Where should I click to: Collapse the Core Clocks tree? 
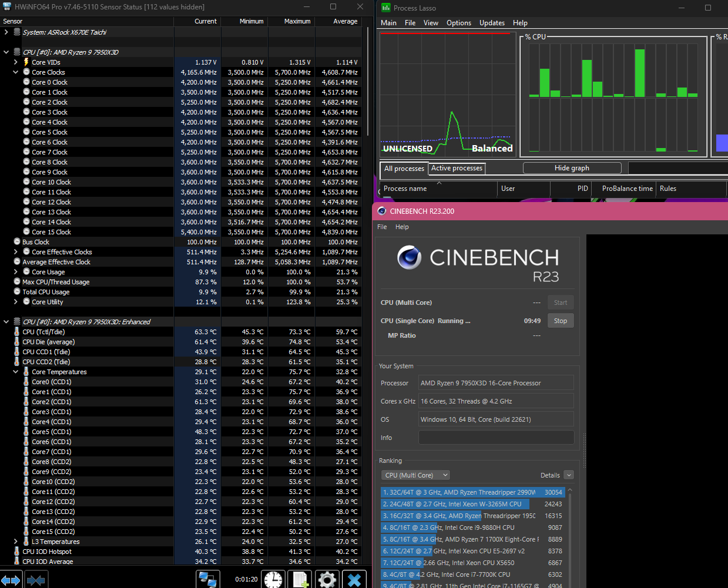pyautogui.click(x=16, y=72)
